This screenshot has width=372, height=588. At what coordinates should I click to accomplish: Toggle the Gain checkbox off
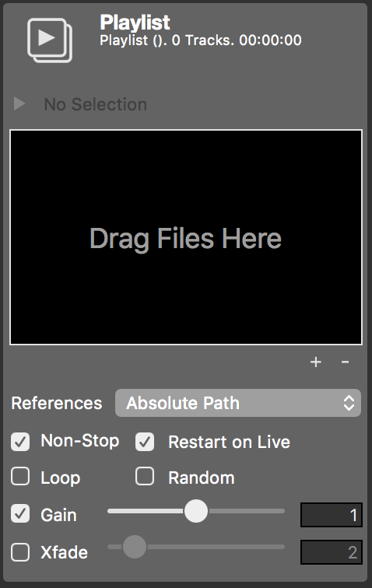coord(20,514)
